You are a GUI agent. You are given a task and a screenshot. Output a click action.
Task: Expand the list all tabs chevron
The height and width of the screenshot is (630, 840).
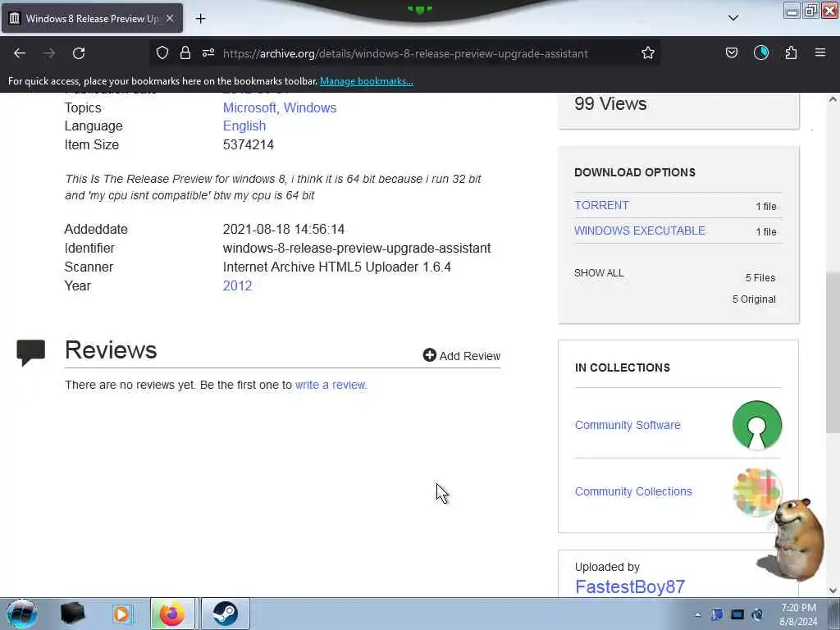(x=733, y=18)
